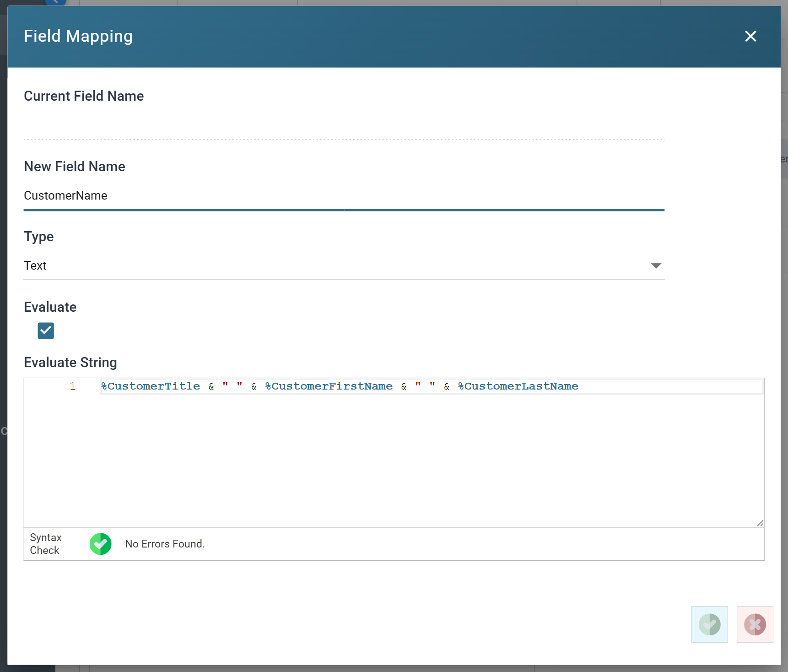This screenshot has width=788, height=672.
Task: Click the Current Field Name empty field
Action: pos(344,125)
